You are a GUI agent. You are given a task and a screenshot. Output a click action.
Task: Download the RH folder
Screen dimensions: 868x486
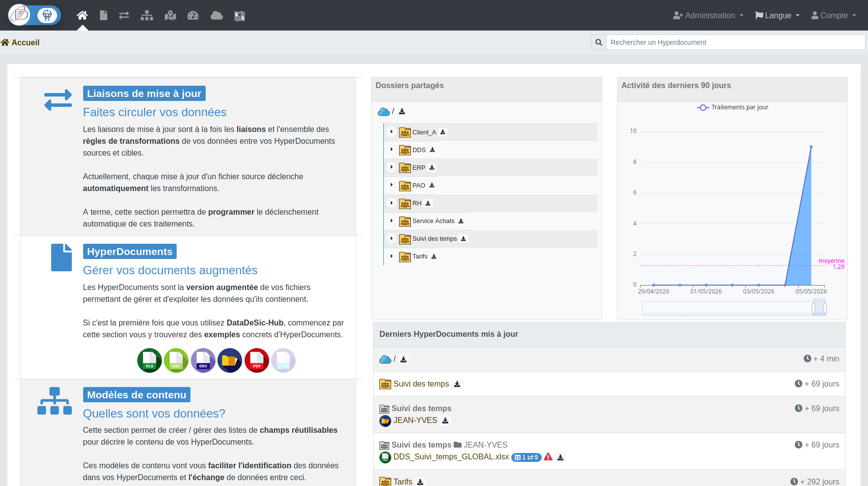pos(428,203)
